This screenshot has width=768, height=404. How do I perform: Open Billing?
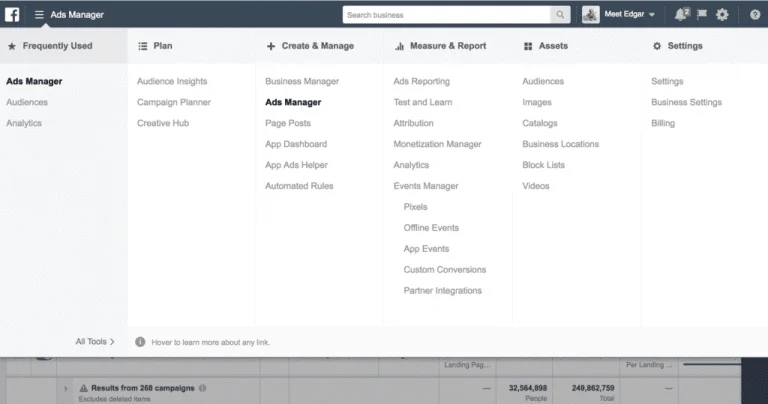pyautogui.click(x=663, y=123)
